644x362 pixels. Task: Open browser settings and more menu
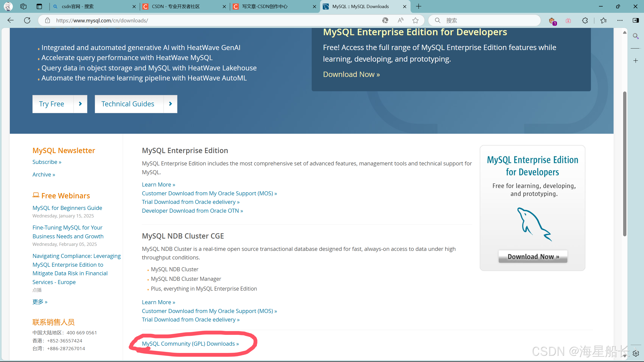coord(620,20)
